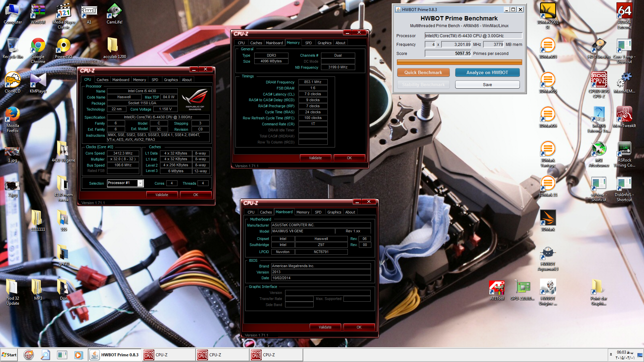The image size is (644, 362).
Task: Launch GPU-Z 0.8.0 desktop icon
Action: coord(522,290)
